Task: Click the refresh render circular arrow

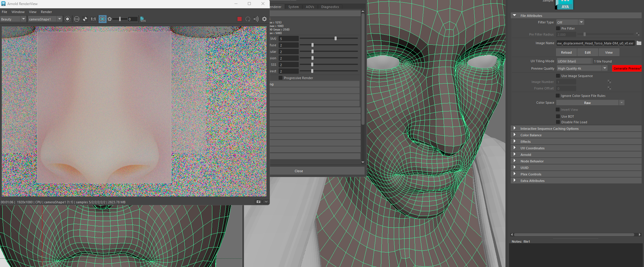Action: pyautogui.click(x=248, y=19)
